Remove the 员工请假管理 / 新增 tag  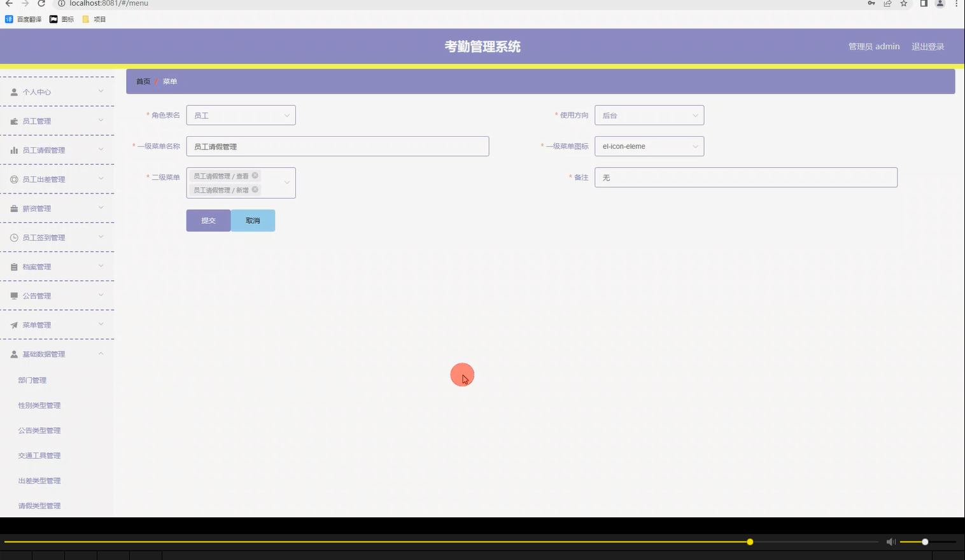pos(255,190)
